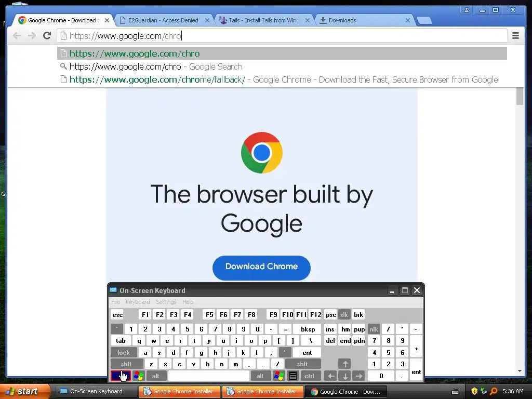The height and width of the screenshot is (399, 532).
Task: Click the space bar on the on-screen keyboard
Action: click(209, 376)
